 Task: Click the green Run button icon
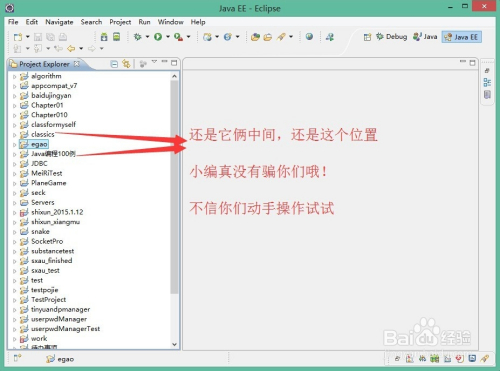point(158,37)
